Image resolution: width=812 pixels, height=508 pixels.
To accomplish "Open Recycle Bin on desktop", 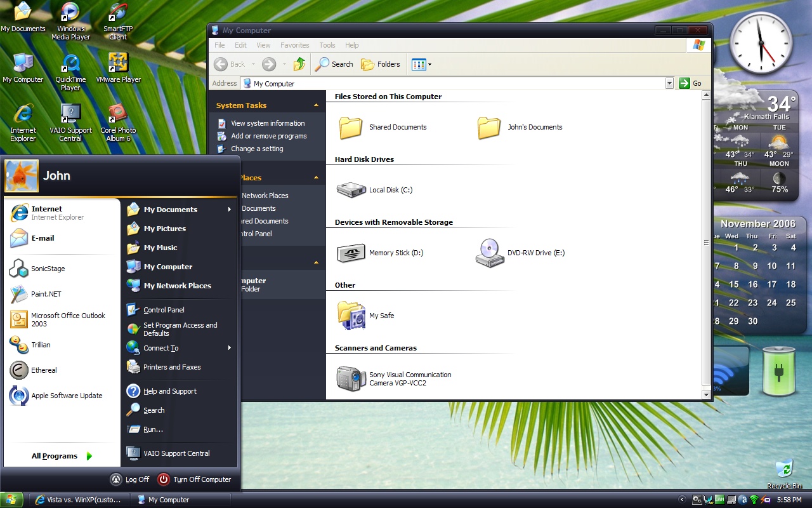I will pos(784,474).
